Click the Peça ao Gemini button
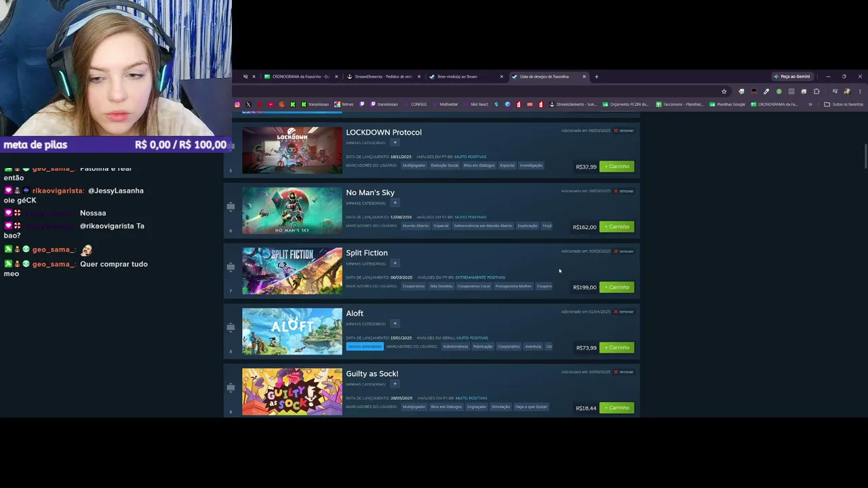 pyautogui.click(x=792, y=77)
